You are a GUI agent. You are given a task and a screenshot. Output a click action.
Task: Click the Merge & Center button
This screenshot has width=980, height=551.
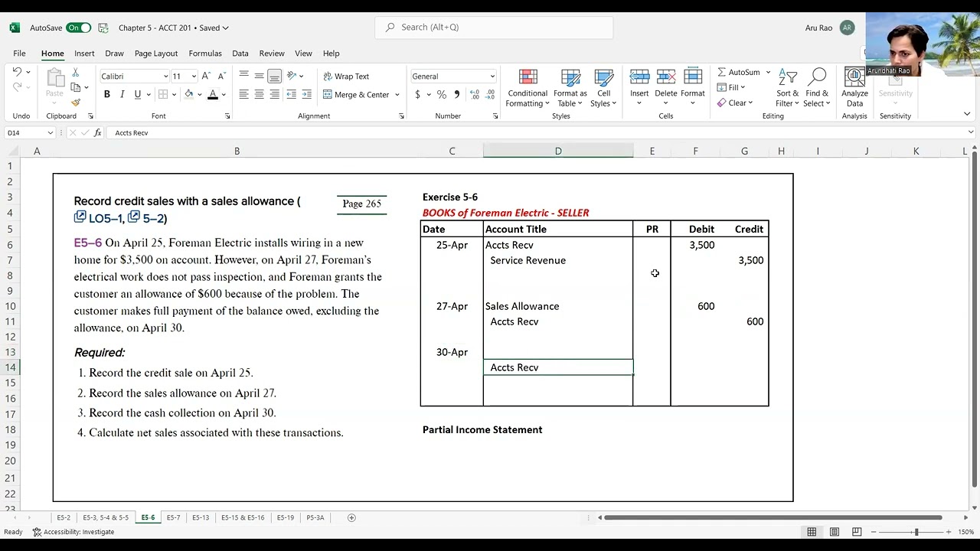356,95
